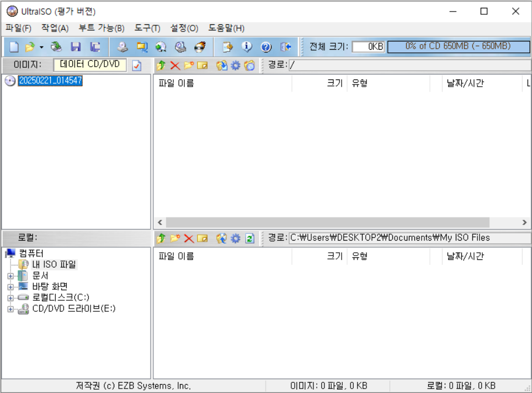Image resolution: width=532 pixels, height=393 pixels.
Task: Click the Make CD/DVD Image icon
Action: pos(123,46)
